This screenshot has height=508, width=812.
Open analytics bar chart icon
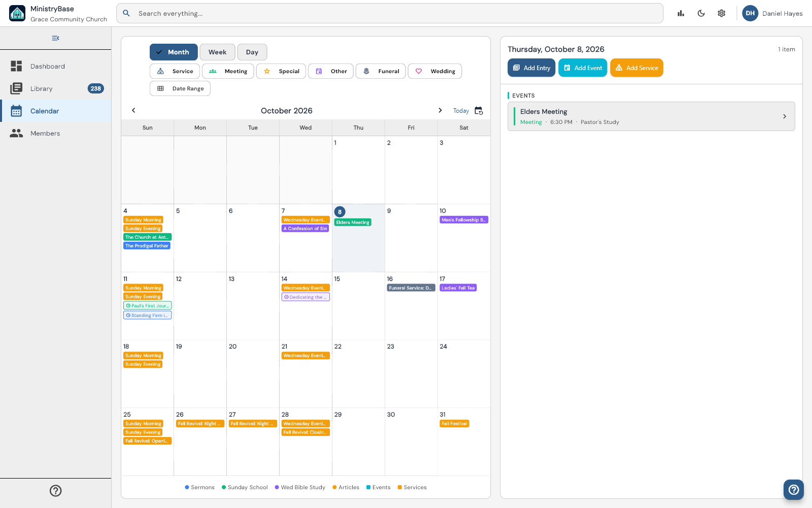click(x=681, y=13)
